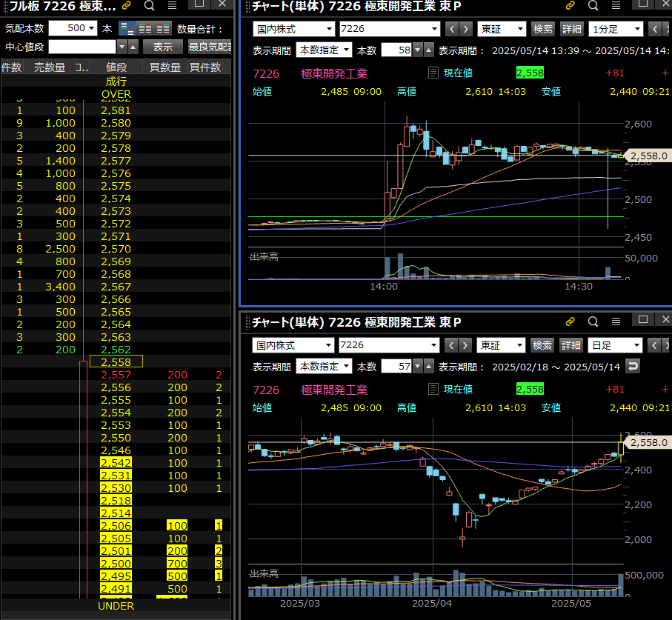Click 中心値段 input field

click(x=82, y=47)
